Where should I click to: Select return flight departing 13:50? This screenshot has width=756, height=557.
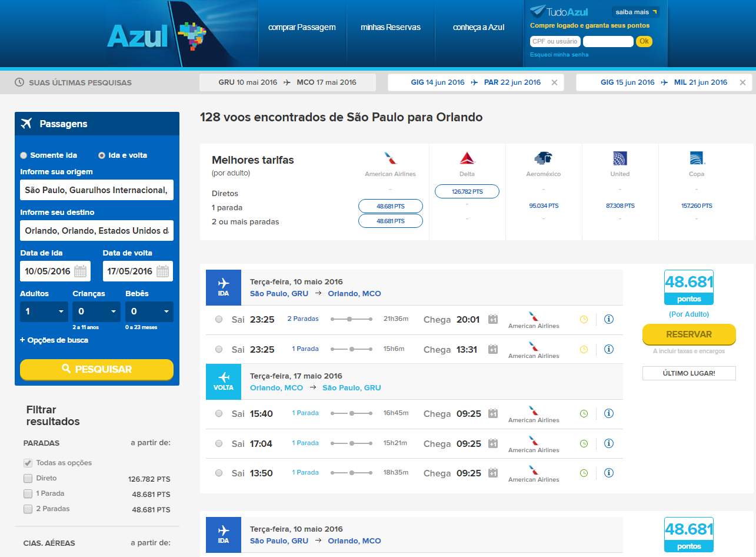pos(219,473)
